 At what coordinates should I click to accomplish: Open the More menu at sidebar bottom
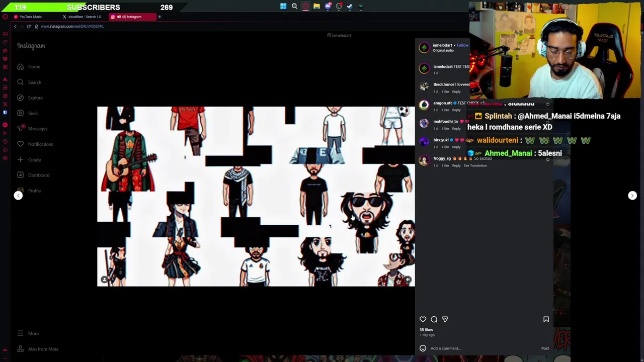(27, 333)
